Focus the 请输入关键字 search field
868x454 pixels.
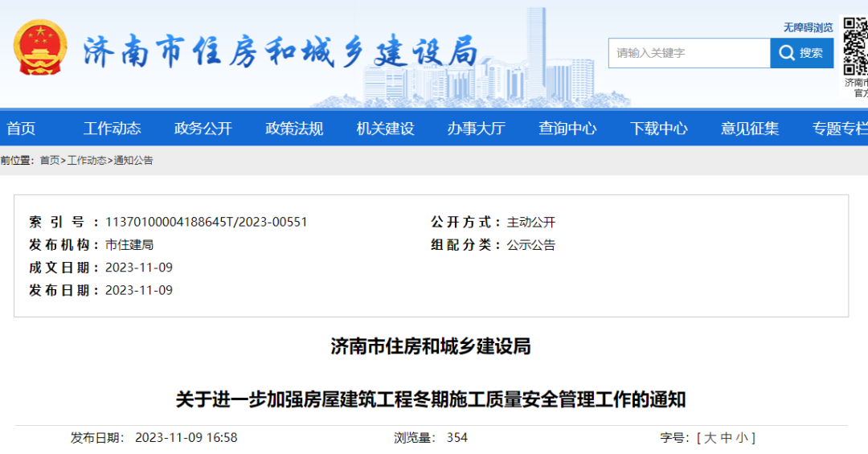(690, 53)
